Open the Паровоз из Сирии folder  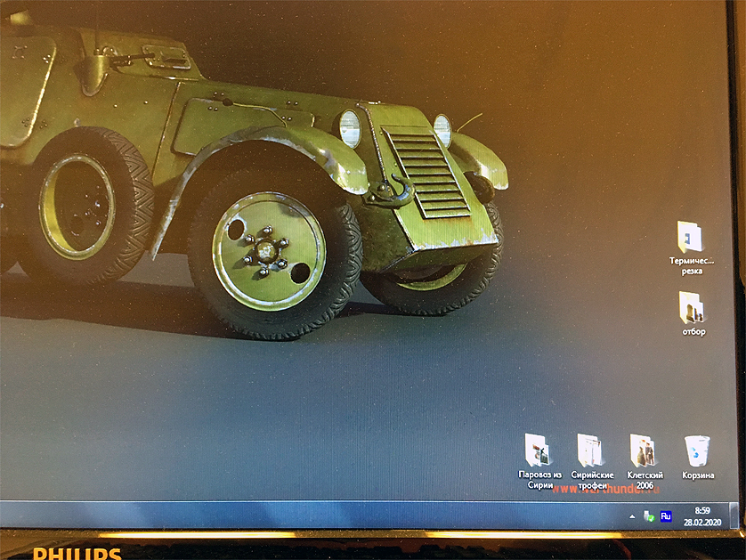(x=539, y=461)
